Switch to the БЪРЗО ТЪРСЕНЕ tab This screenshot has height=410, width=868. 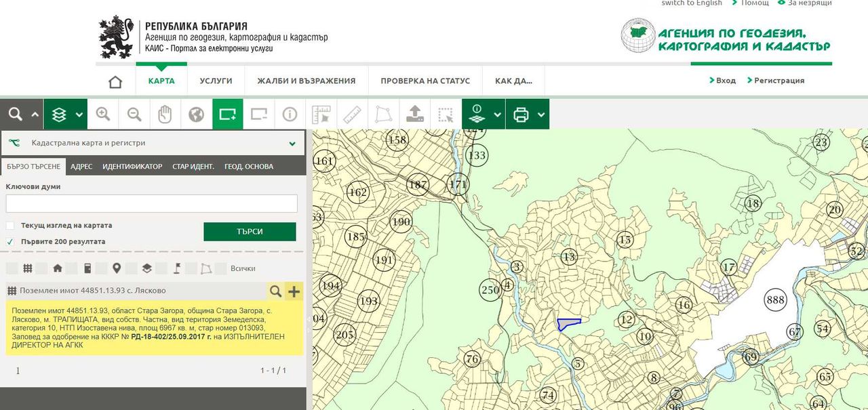[x=34, y=166]
